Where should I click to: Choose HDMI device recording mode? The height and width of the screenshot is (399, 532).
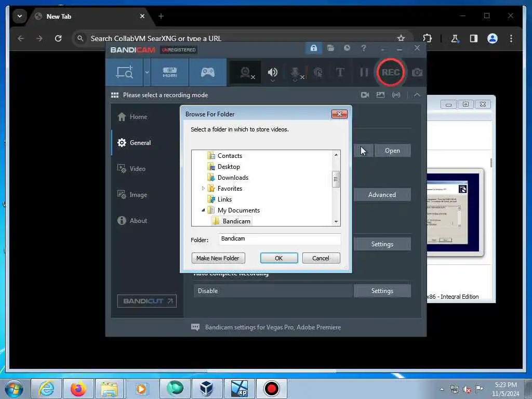click(170, 72)
